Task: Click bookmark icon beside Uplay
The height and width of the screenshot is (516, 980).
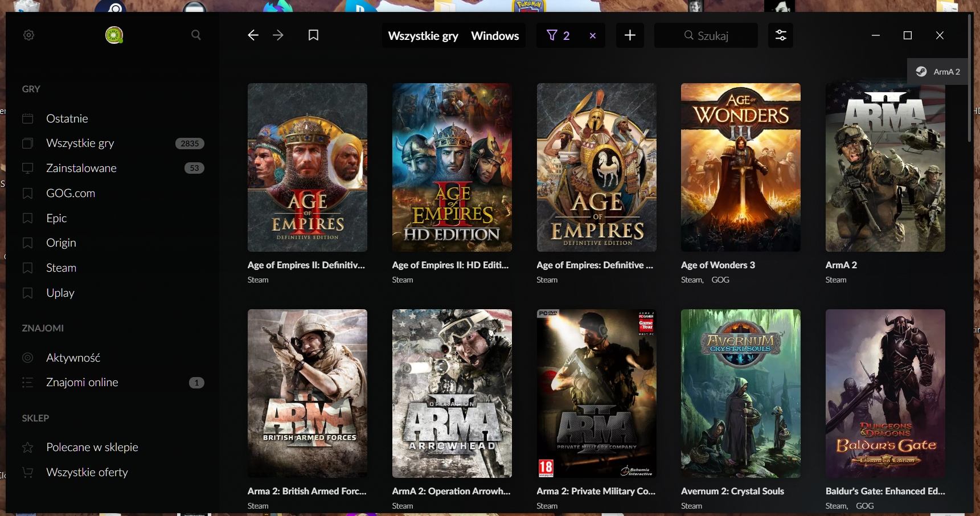Action: (27, 293)
